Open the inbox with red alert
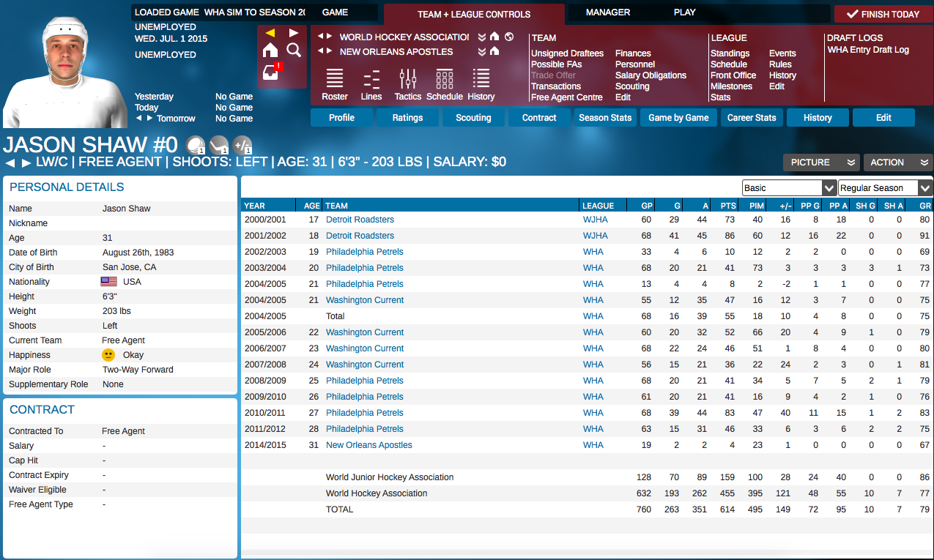This screenshot has height=560, width=934. tap(271, 72)
